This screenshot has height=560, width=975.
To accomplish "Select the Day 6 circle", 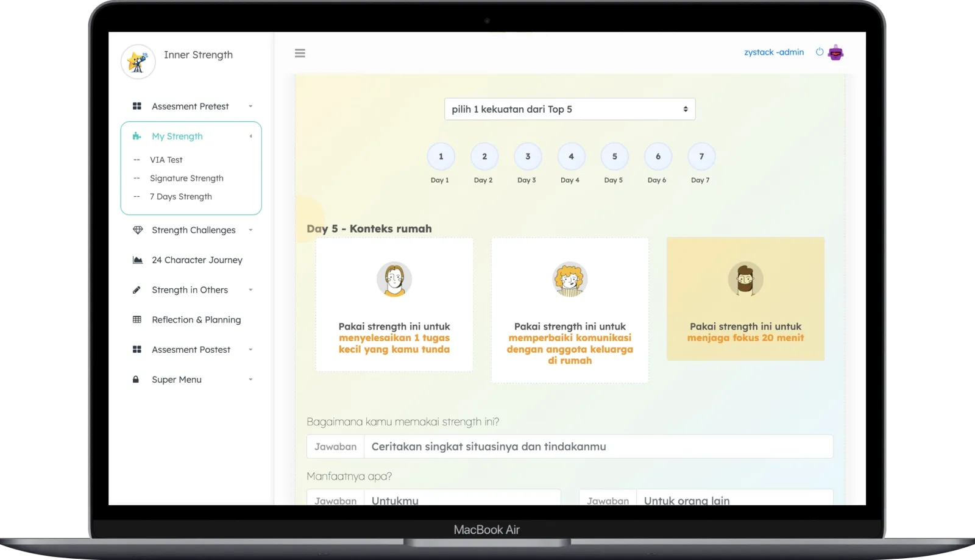I will [x=658, y=157].
